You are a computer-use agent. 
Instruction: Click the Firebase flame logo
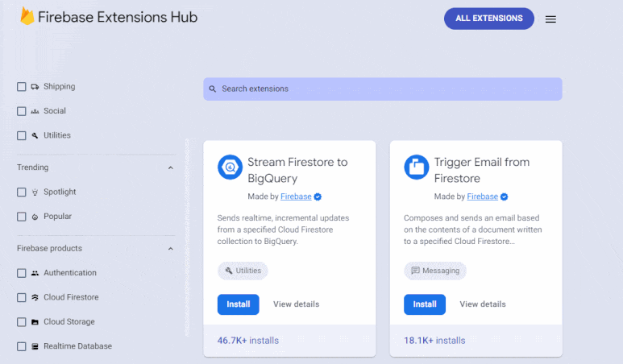tap(27, 16)
